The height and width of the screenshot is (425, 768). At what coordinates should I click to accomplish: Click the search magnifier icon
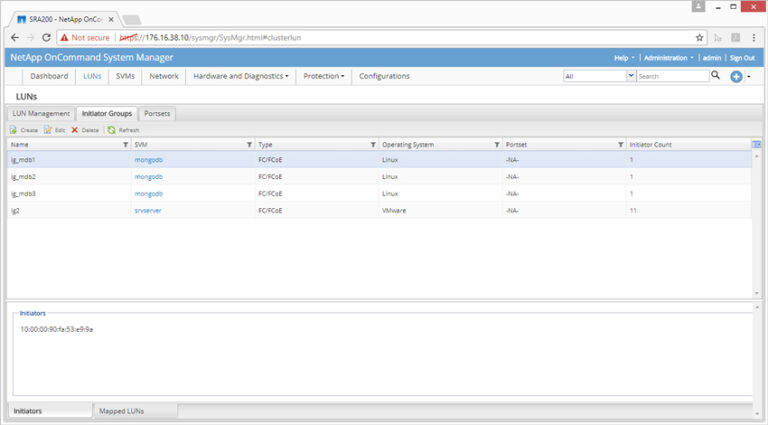click(716, 75)
